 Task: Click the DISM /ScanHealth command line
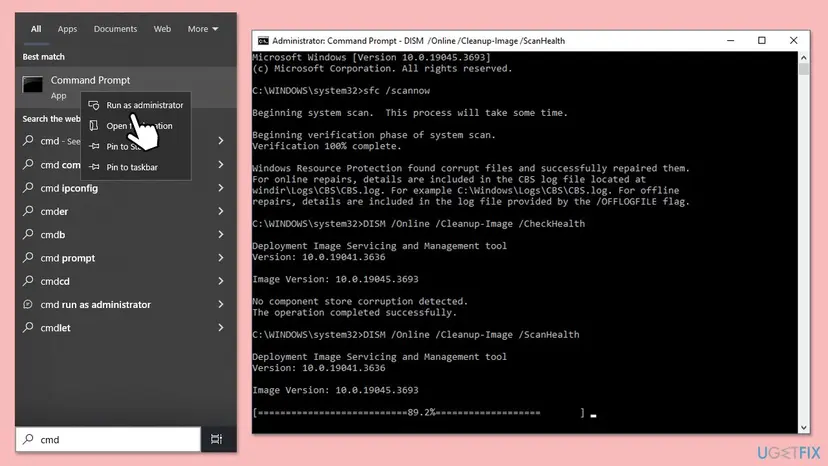(416, 334)
